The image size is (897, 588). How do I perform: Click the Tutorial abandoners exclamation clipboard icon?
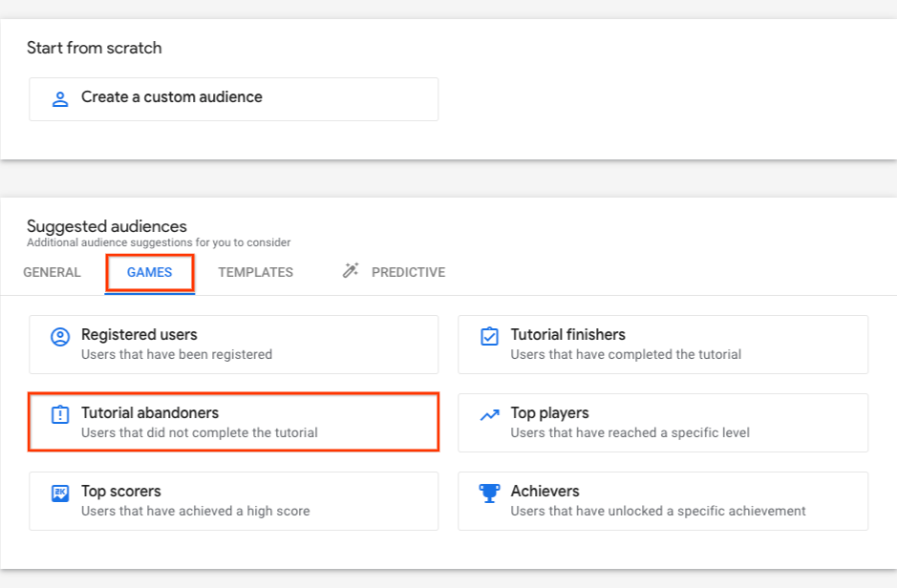coord(60,414)
